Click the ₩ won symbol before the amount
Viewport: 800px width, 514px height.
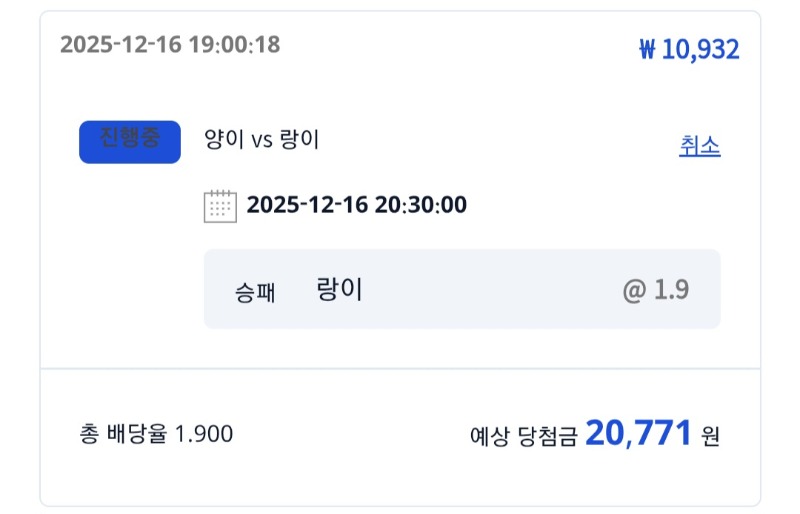pyautogui.click(x=647, y=49)
